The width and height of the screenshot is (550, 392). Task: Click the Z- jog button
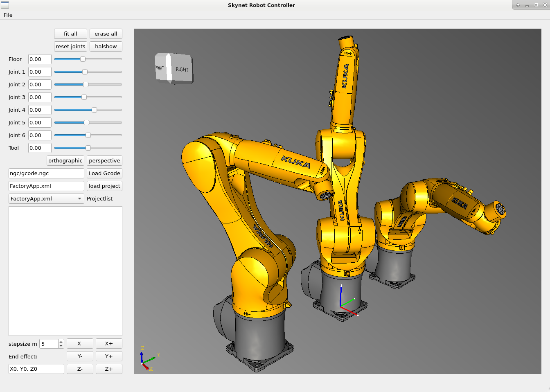click(x=80, y=369)
